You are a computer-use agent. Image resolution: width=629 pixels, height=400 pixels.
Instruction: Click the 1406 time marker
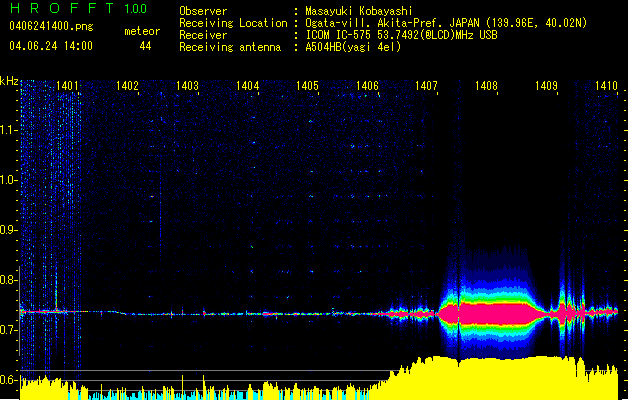[x=367, y=86]
